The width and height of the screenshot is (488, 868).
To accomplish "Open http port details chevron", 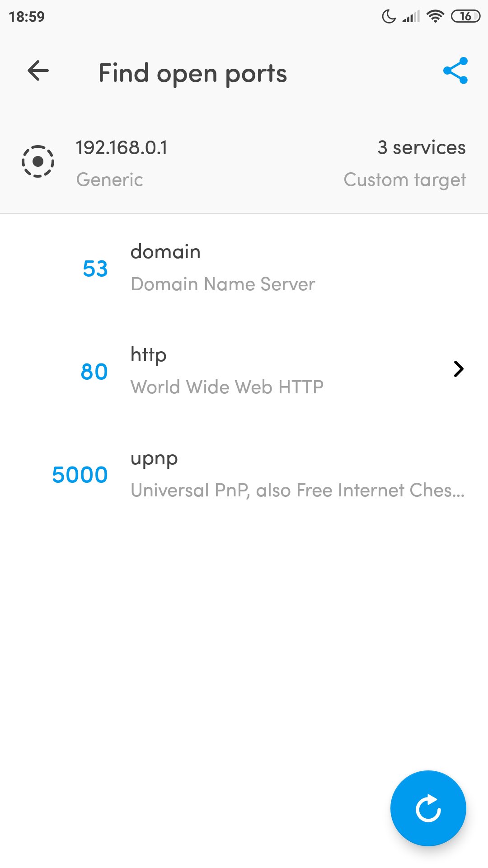I will (x=458, y=369).
